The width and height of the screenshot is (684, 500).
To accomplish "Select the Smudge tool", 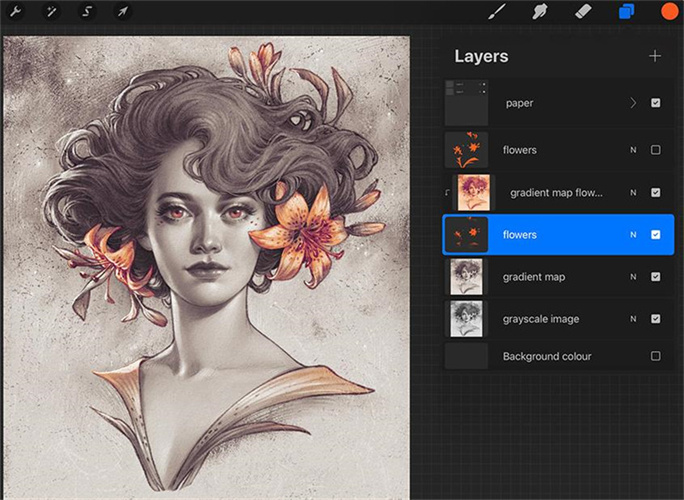I will pyautogui.click(x=540, y=11).
